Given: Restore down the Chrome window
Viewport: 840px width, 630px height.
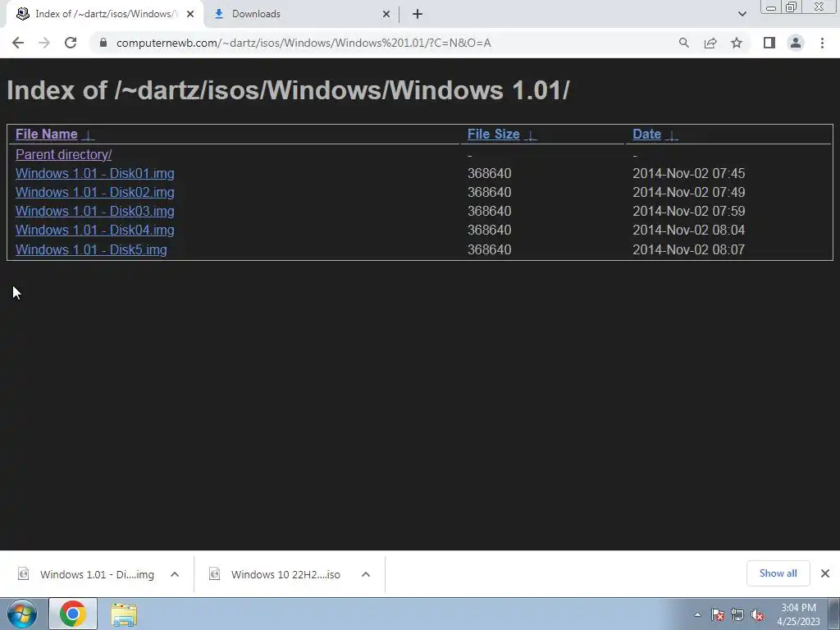Looking at the screenshot, I should pos(792,7).
